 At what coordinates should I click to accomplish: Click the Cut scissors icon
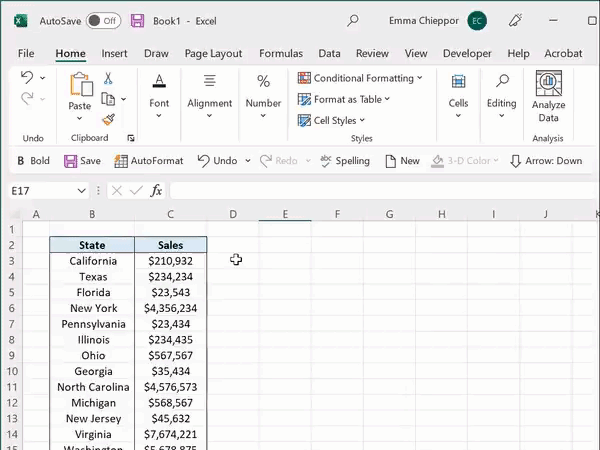pos(108,79)
